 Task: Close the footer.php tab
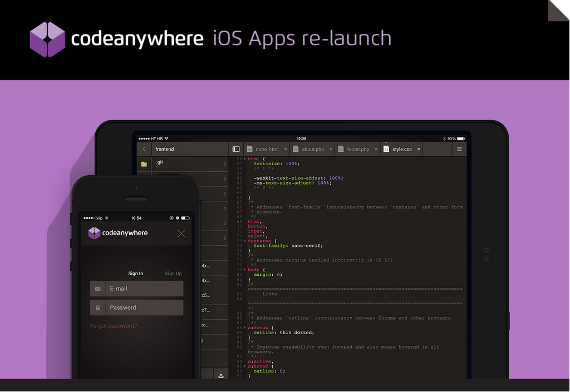click(x=376, y=149)
